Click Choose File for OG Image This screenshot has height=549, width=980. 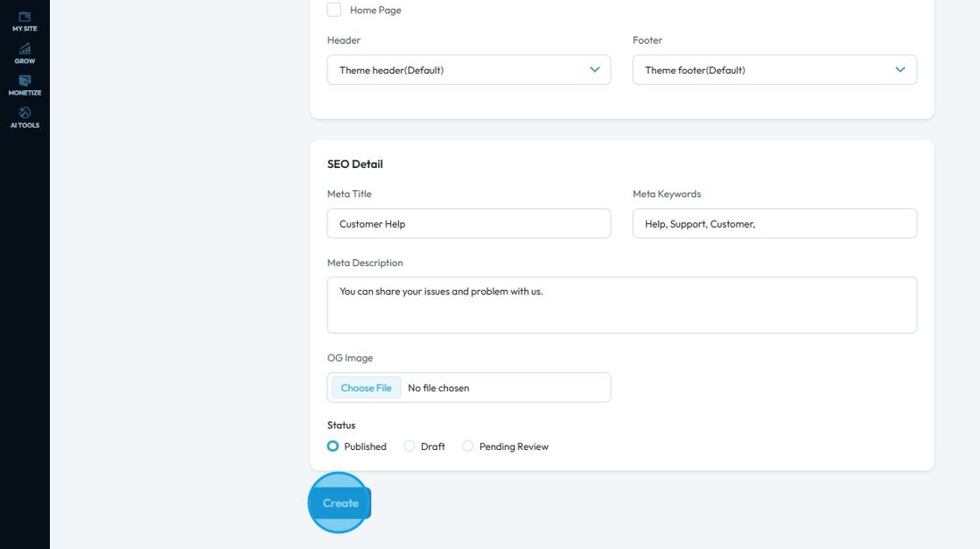[367, 388]
